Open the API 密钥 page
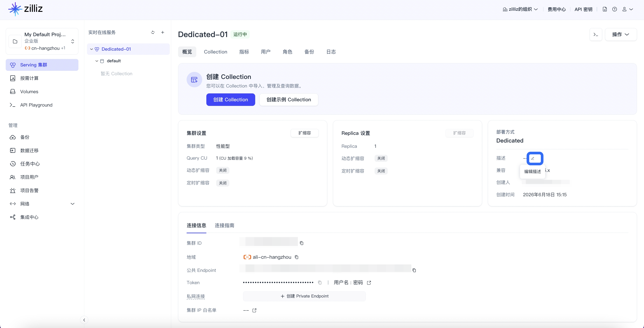 pyautogui.click(x=583, y=9)
